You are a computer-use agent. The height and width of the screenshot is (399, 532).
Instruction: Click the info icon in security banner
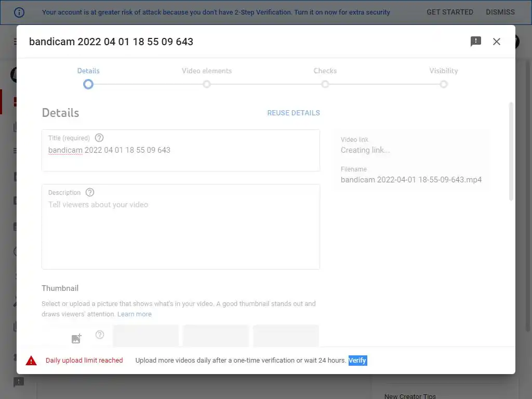tap(19, 12)
